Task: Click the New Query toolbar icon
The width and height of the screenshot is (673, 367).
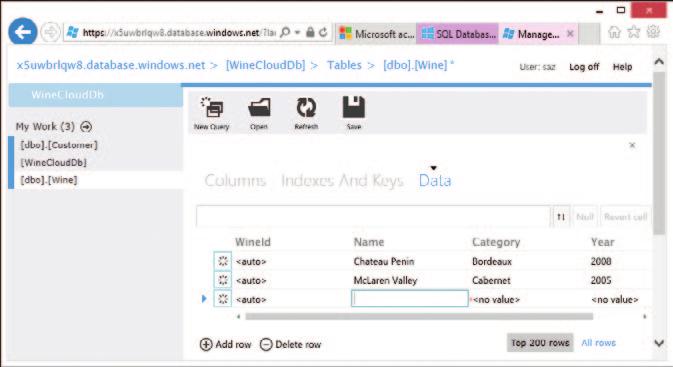Action: point(212,113)
